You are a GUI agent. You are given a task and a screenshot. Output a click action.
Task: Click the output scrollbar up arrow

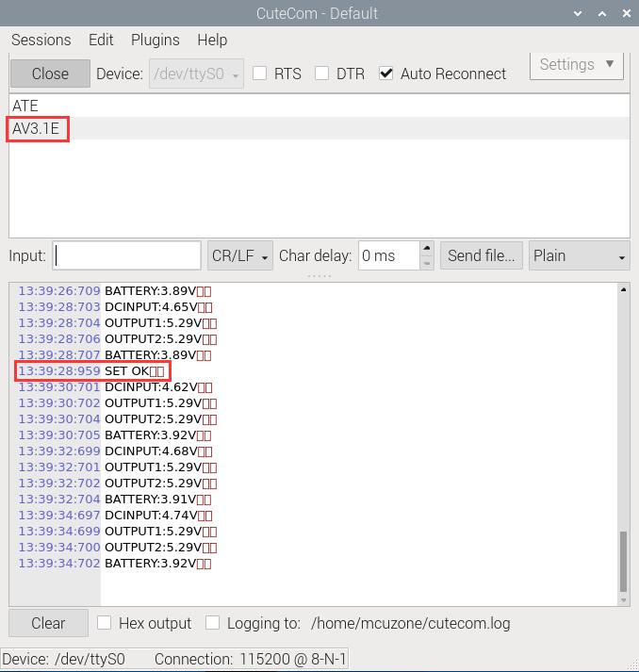624,290
